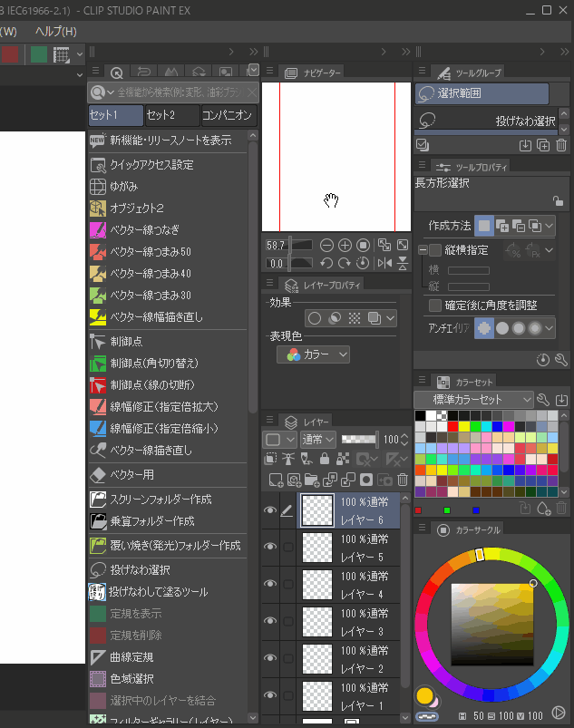Click fit to screen icon in Navigator

point(403,245)
